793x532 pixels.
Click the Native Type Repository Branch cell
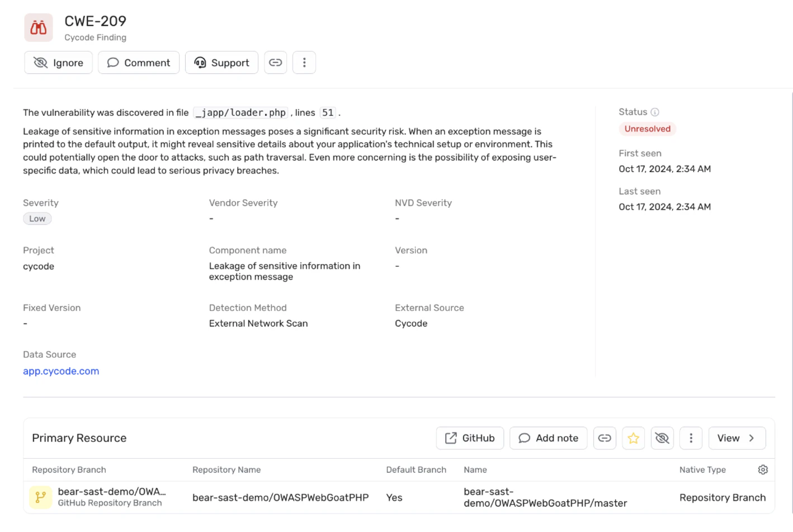(723, 498)
